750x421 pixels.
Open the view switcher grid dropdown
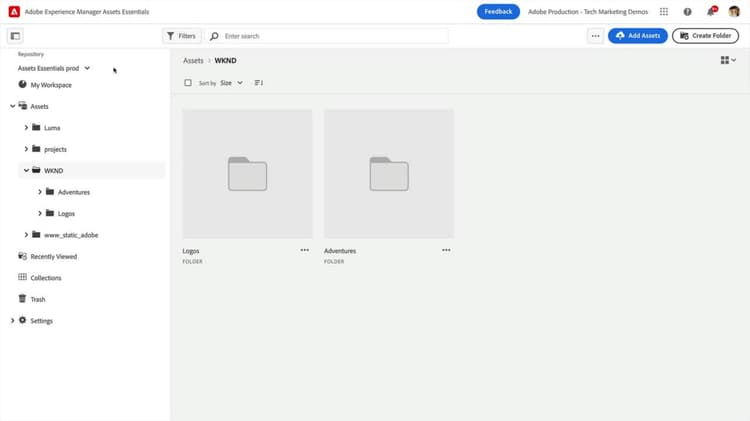728,60
